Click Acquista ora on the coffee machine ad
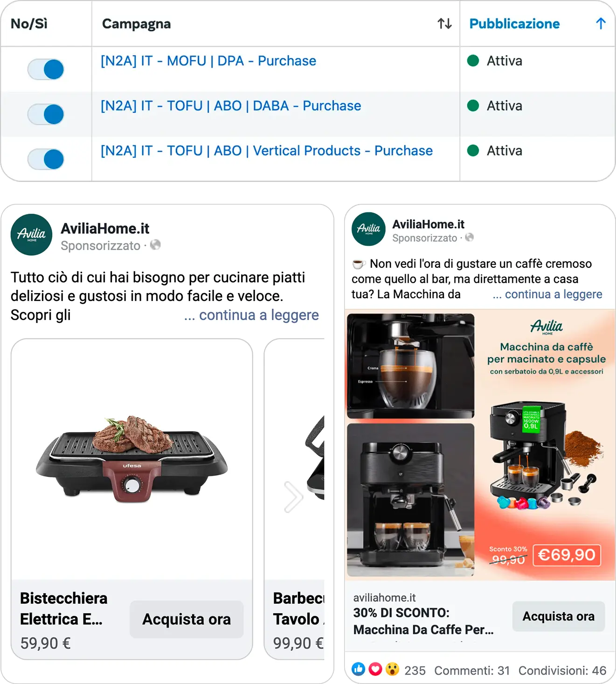Image resolution: width=616 pixels, height=684 pixels. (558, 616)
